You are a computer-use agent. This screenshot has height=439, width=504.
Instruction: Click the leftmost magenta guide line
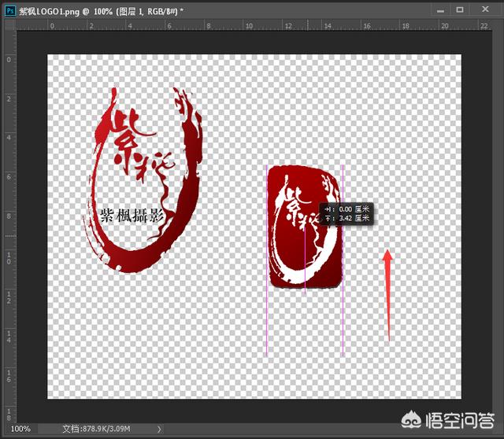267,315
